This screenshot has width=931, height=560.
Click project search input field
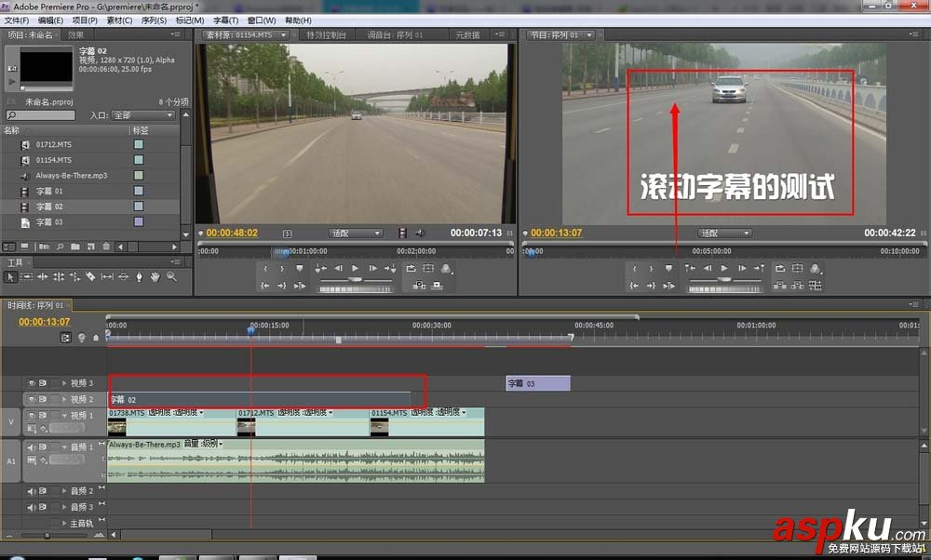[x=40, y=115]
